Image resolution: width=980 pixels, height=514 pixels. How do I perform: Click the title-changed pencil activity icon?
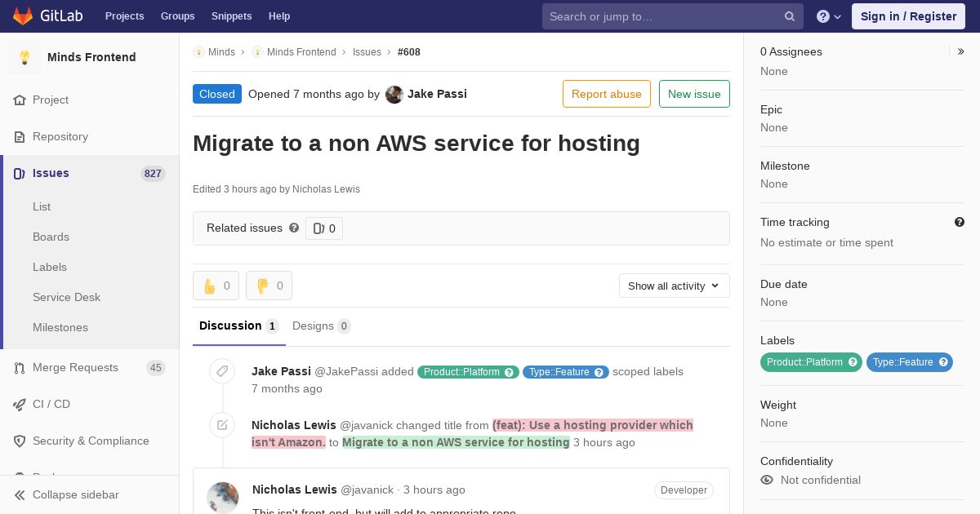pyautogui.click(x=222, y=425)
